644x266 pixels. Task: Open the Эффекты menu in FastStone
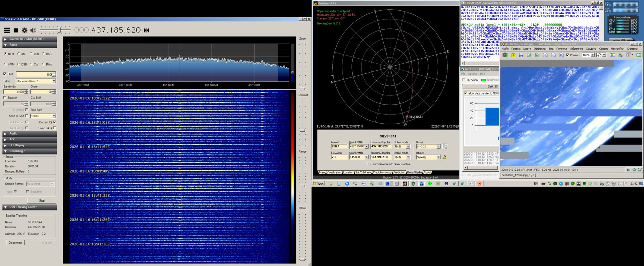point(540,49)
